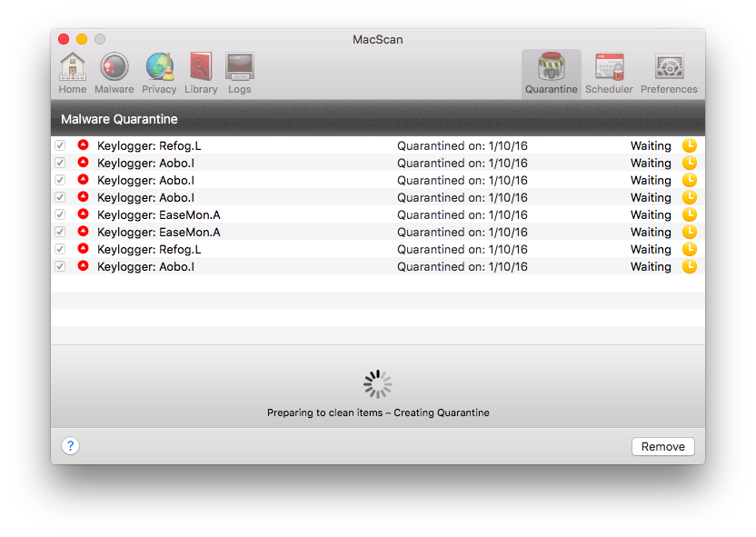Click the yellow clock icon on the third Aobo.I row
This screenshot has height=537, width=756.
click(x=690, y=197)
